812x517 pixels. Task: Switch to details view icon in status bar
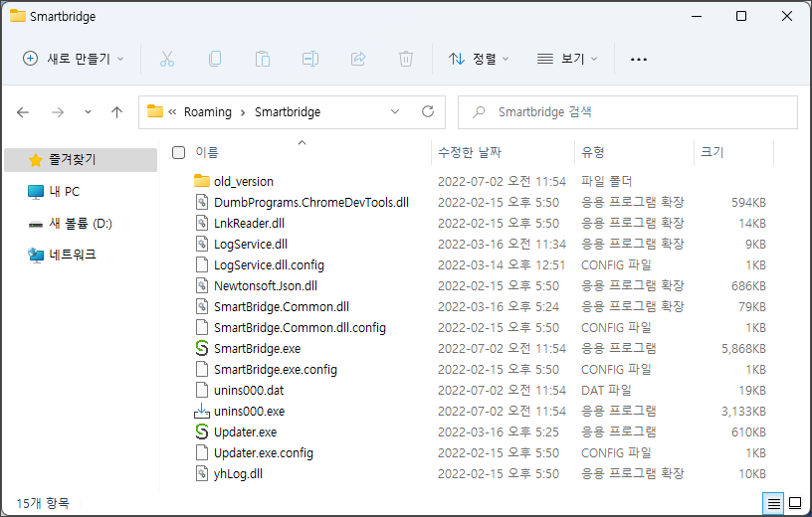click(x=773, y=503)
